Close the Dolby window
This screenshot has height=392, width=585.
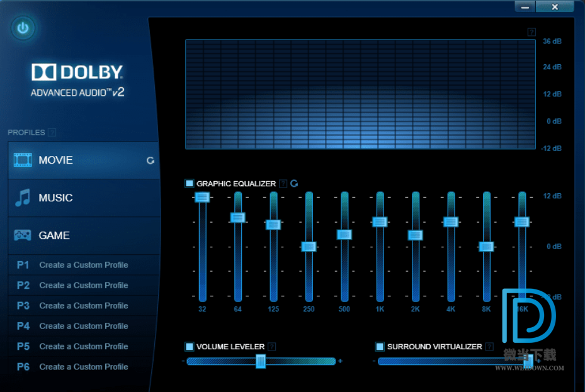(x=555, y=7)
